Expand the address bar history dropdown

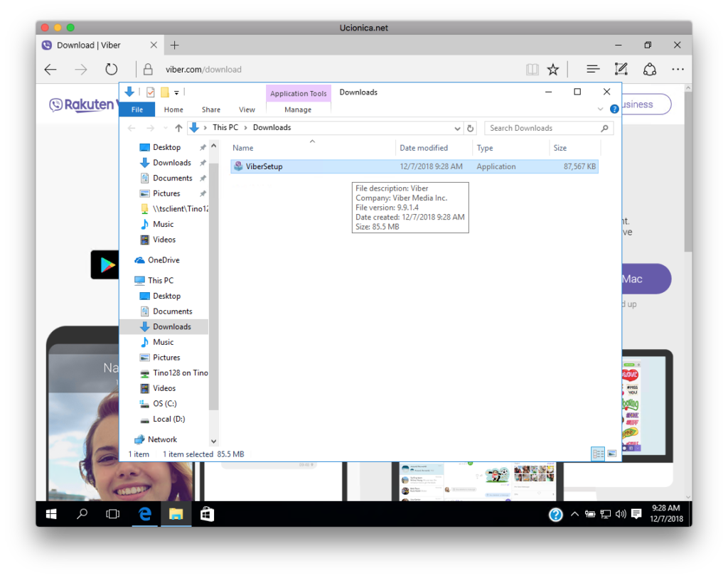click(457, 129)
